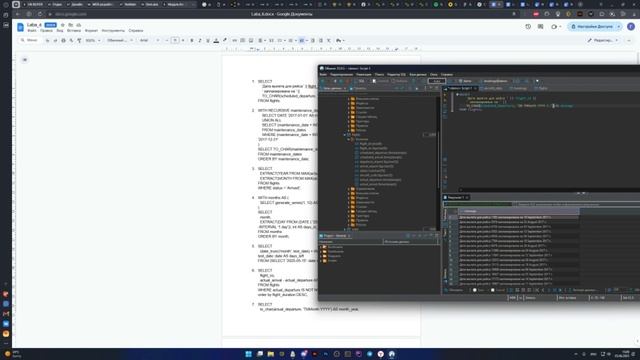
Task: Toggle bold in Docs toolbar
Action: click(192, 40)
